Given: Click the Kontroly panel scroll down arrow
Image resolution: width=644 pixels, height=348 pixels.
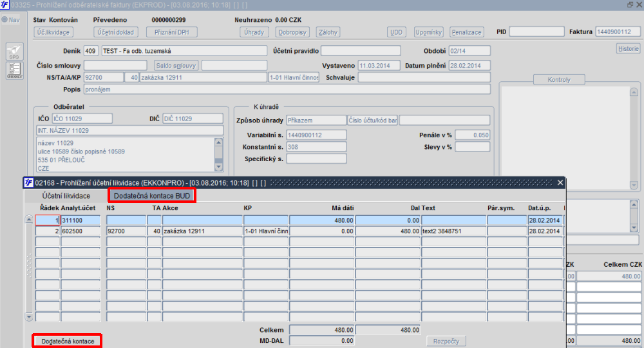Looking at the screenshot, I should (634, 186).
